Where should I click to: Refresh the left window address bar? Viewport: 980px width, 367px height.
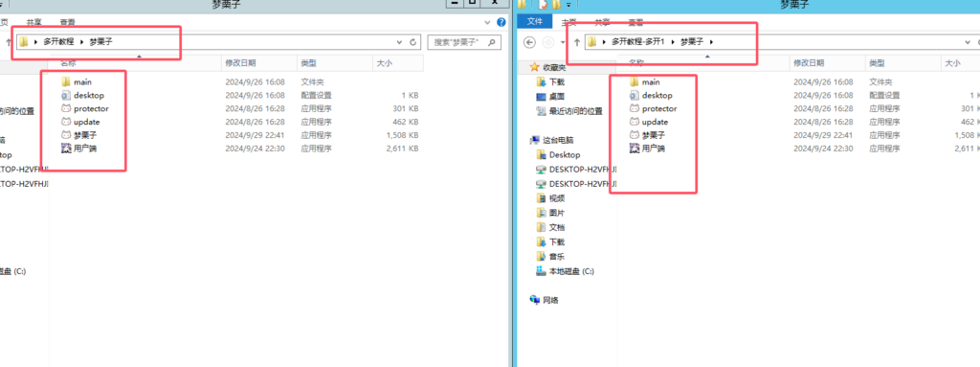tap(412, 42)
